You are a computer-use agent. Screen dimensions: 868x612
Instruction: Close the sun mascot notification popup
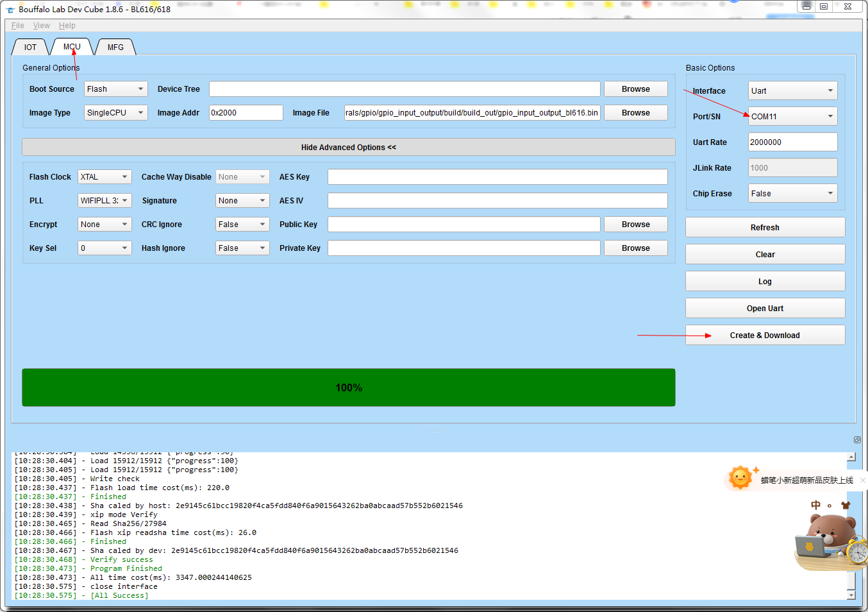863,480
